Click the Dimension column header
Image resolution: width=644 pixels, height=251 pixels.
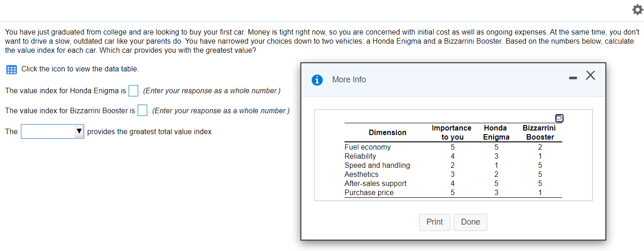(x=387, y=132)
